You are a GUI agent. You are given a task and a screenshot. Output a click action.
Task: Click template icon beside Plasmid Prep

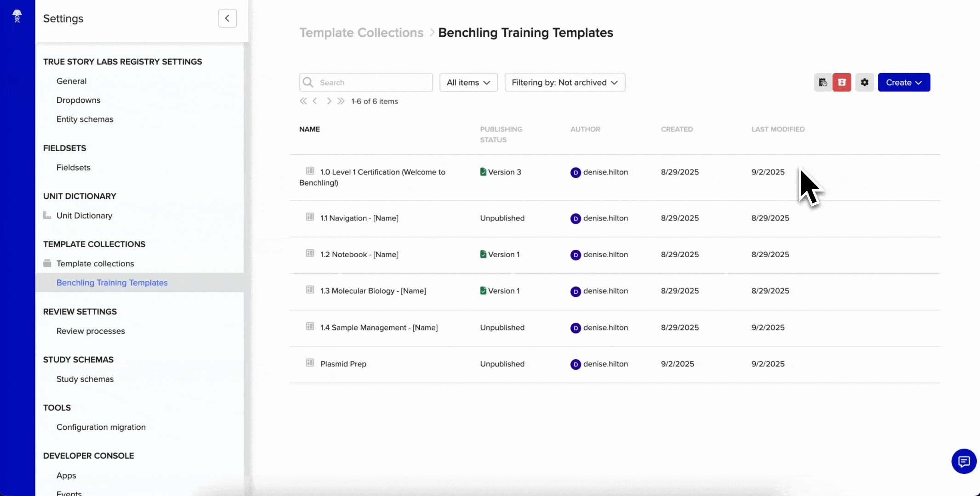point(310,363)
